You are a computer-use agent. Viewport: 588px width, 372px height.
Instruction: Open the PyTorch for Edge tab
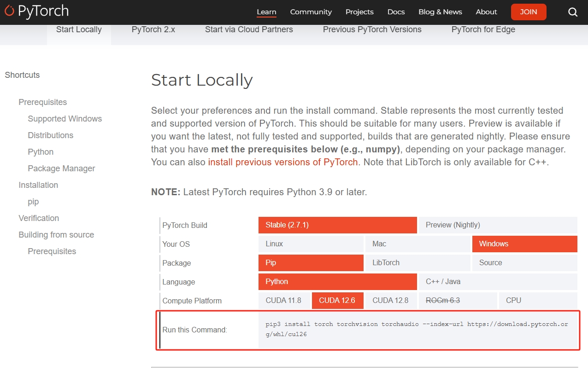tap(483, 29)
